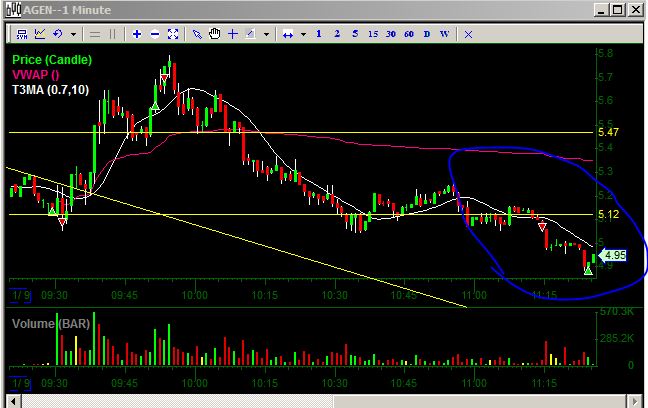Click the green triangle marker near 4.9 low
The image size is (648, 408).
(588, 271)
